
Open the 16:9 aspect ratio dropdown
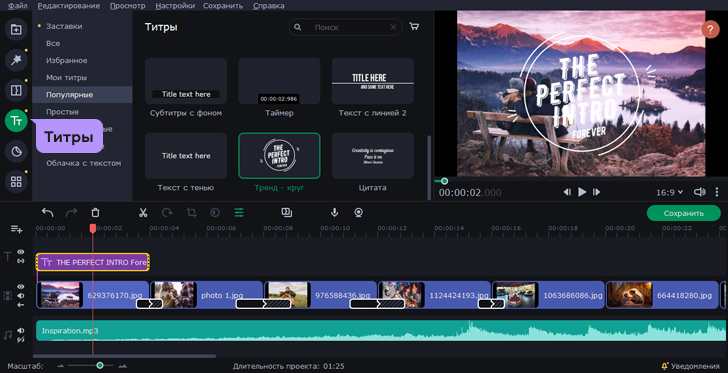[x=670, y=192]
